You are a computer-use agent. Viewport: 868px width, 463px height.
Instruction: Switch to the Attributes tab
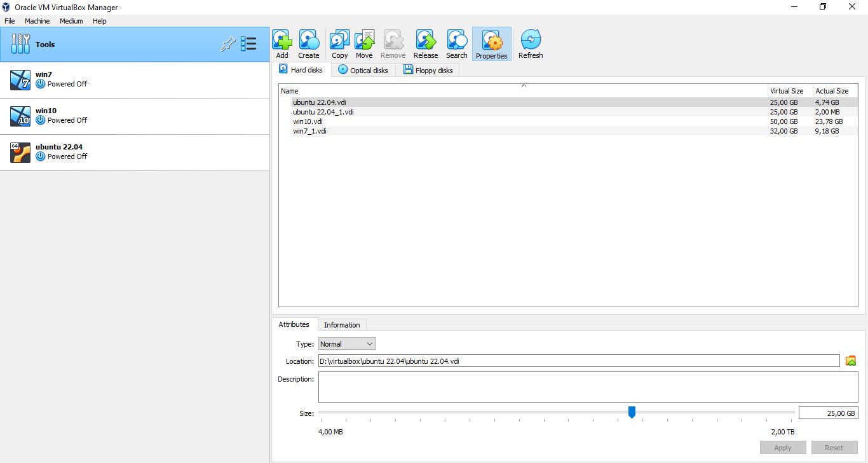tap(294, 324)
